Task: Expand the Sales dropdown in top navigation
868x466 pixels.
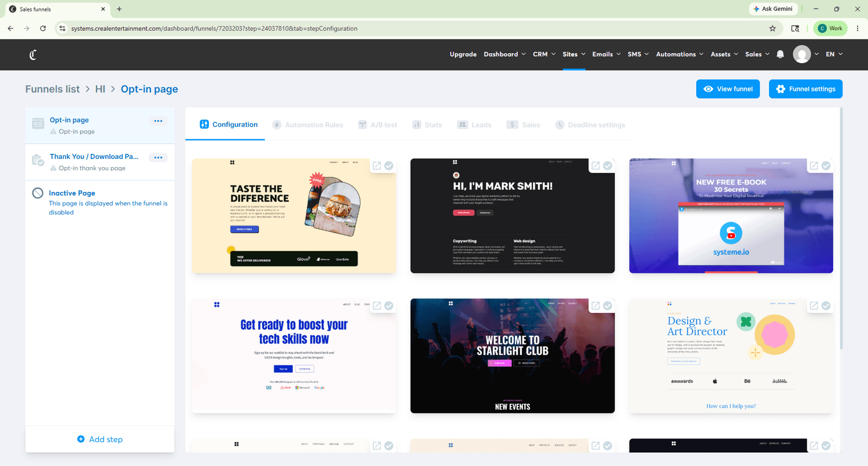Action: click(757, 54)
